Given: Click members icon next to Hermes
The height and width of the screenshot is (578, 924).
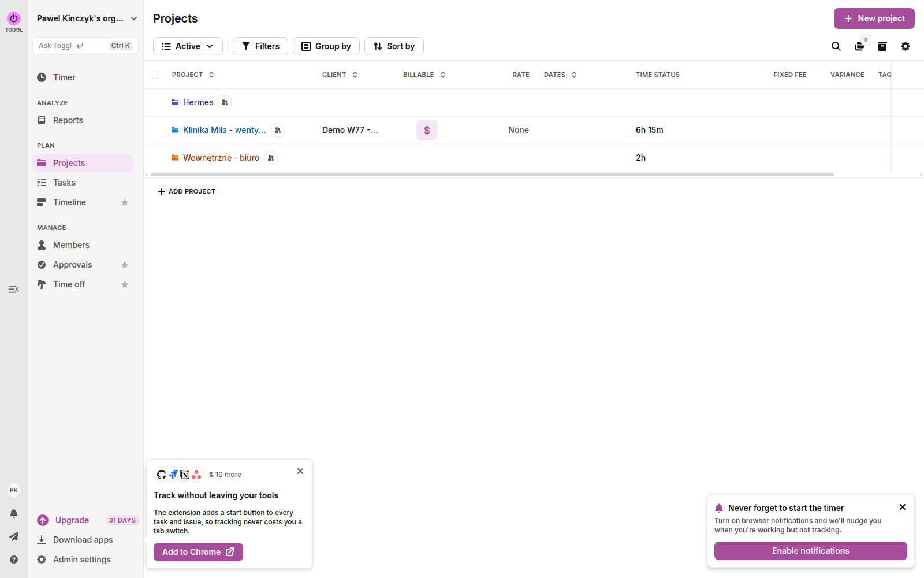Looking at the screenshot, I should click(x=225, y=102).
